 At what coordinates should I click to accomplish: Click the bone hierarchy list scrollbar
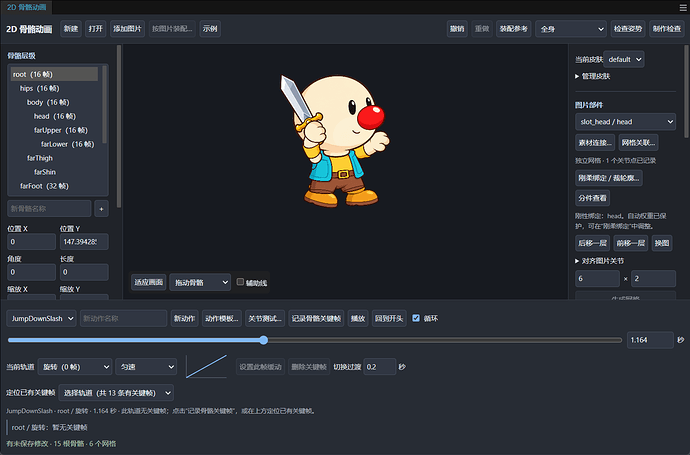click(104, 105)
